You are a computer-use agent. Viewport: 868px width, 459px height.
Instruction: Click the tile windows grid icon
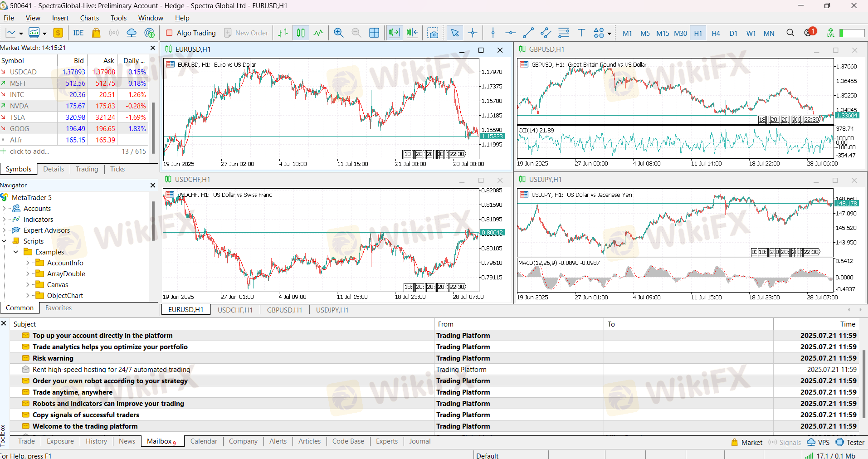pos(374,33)
